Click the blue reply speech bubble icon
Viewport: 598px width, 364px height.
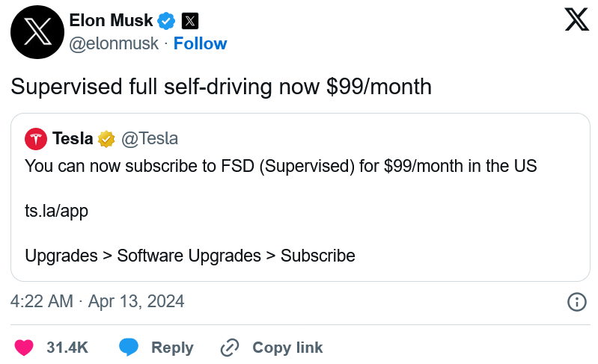(129, 348)
